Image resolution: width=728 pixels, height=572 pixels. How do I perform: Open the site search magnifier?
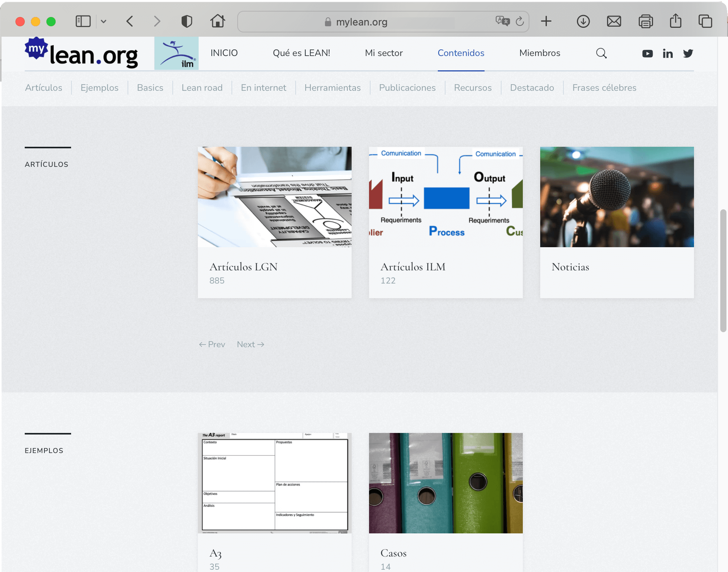click(x=601, y=53)
